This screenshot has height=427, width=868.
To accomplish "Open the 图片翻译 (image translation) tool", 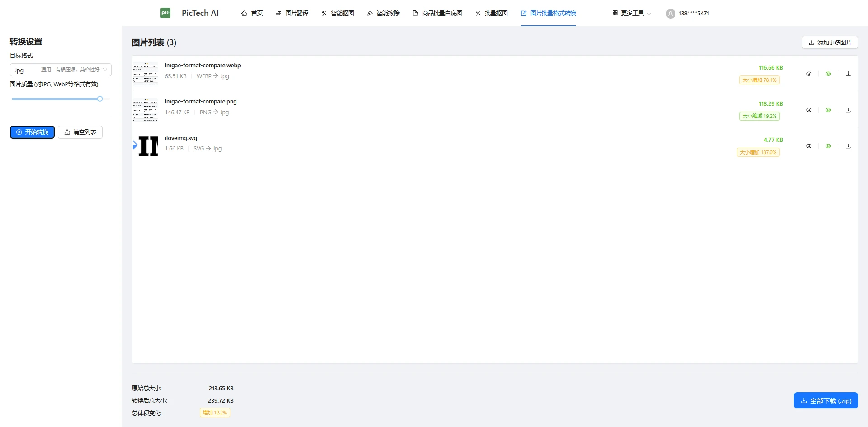I will pyautogui.click(x=292, y=13).
